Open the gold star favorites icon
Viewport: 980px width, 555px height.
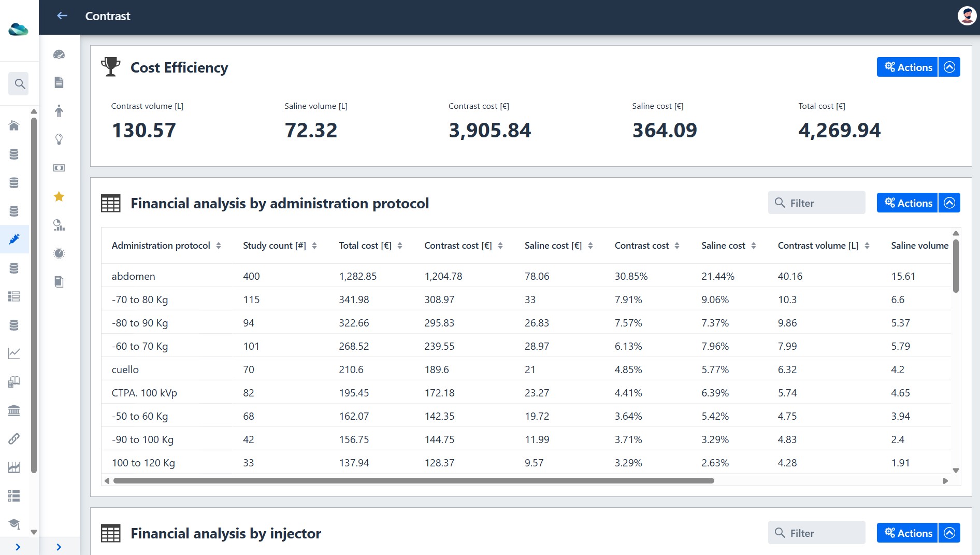coord(59,196)
